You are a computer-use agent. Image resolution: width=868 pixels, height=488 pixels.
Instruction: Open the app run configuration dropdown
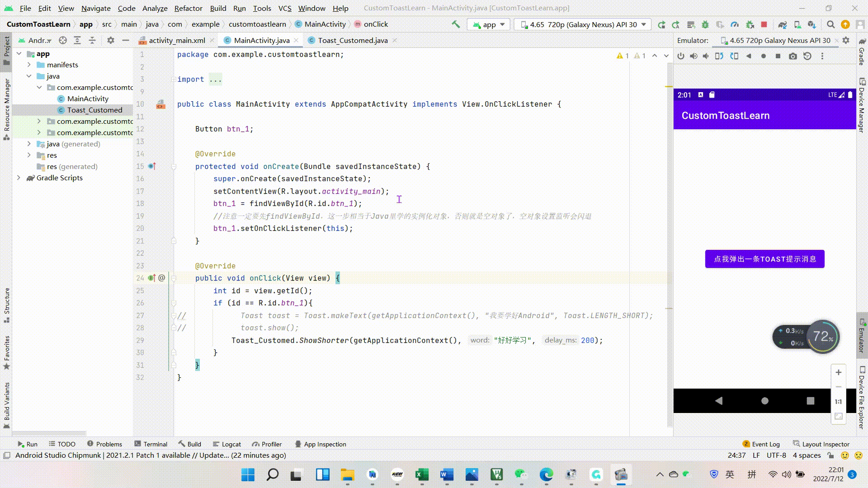[x=489, y=24]
